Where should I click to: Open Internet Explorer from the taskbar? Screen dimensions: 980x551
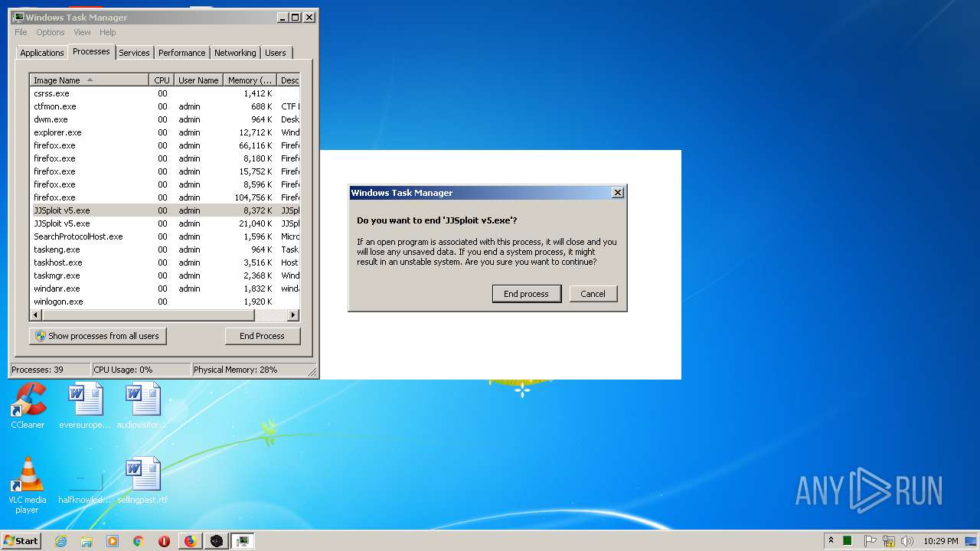tap(61, 541)
